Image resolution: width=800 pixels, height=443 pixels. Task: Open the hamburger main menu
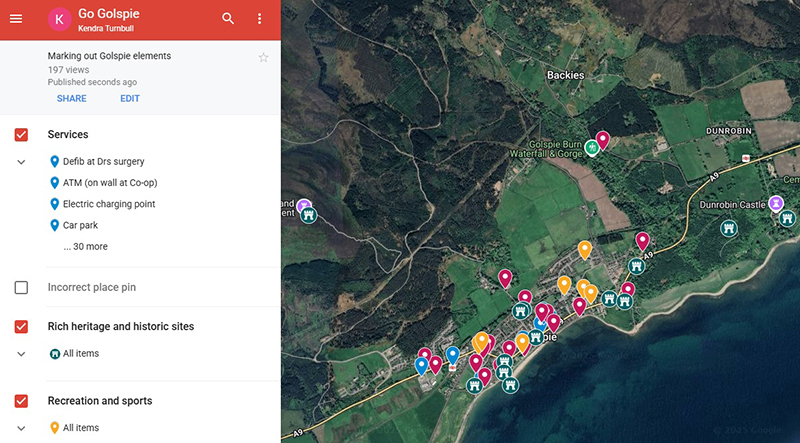15,19
